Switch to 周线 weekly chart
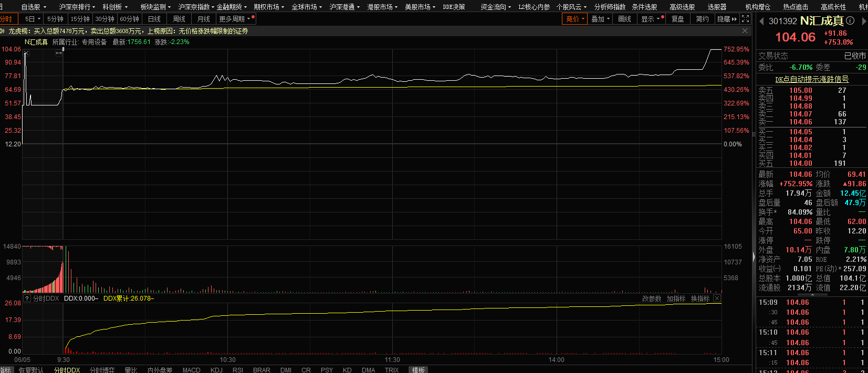 point(179,19)
